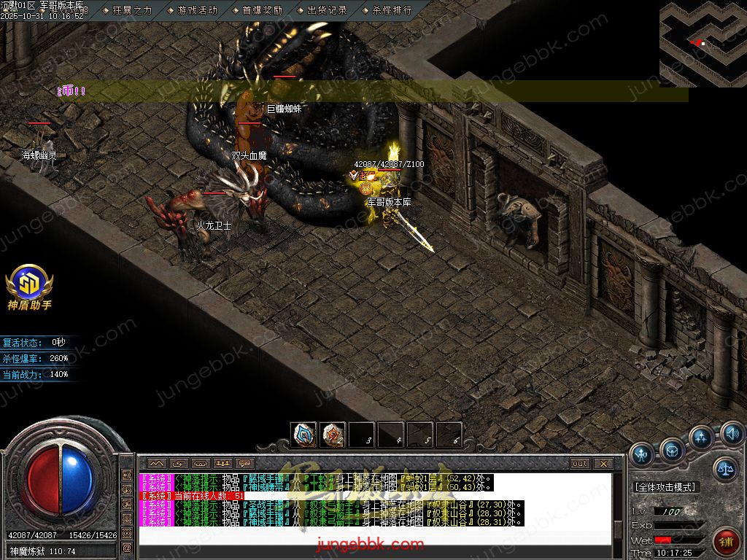
Task: Use the blue rune in quick slot 1
Action: 303,435
